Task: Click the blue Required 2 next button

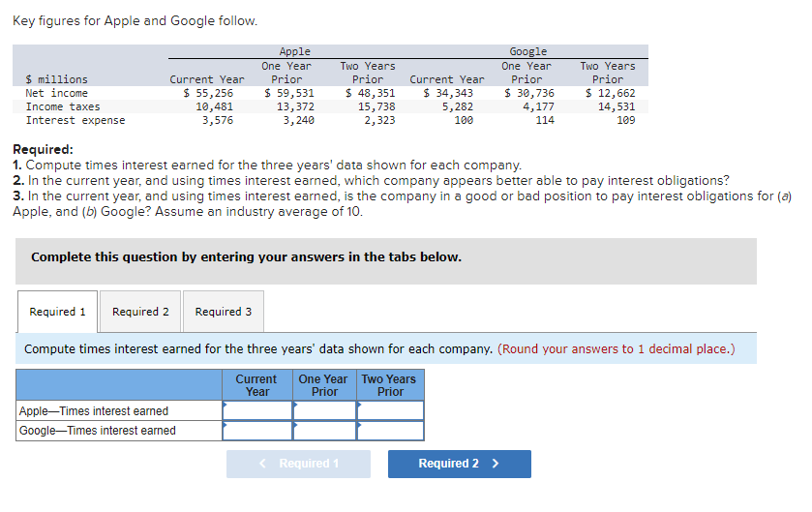Action: pyautogui.click(x=460, y=464)
